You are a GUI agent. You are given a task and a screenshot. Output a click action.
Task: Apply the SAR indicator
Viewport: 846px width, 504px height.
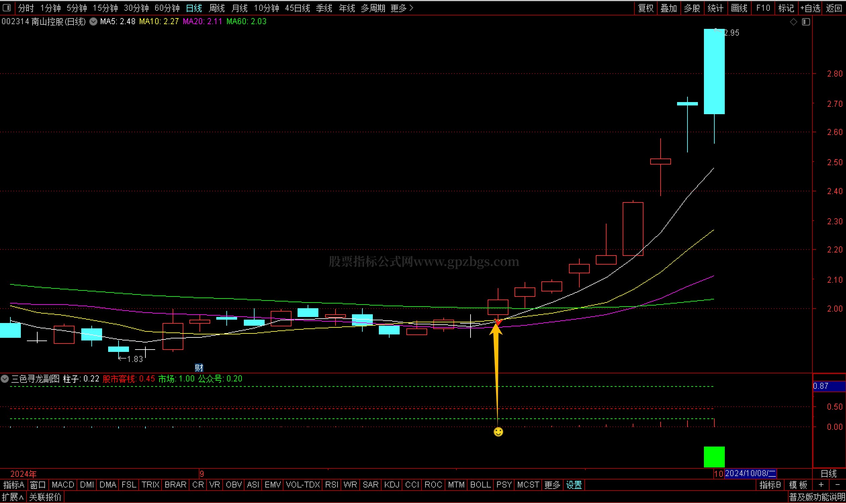(370, 485)
